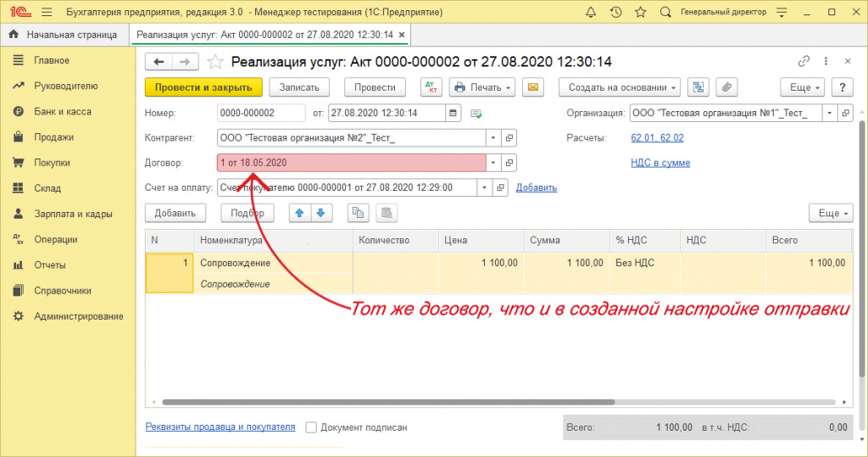Open Организация record with open icon
Viewport: 868px width, 457px height.
845,113
